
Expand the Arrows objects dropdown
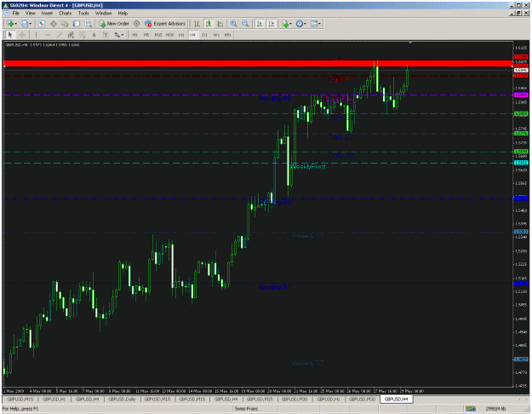pyautogui.click(x=123, y=35)
